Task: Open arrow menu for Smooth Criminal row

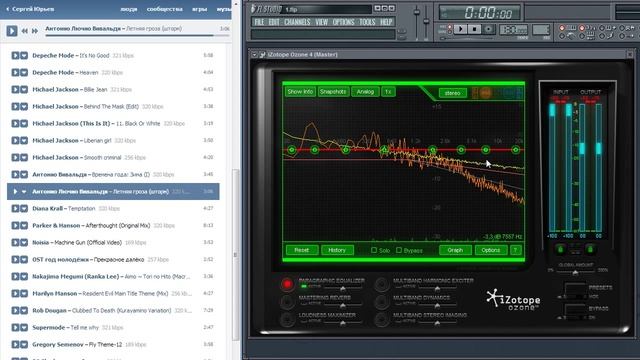Action: 24,158
